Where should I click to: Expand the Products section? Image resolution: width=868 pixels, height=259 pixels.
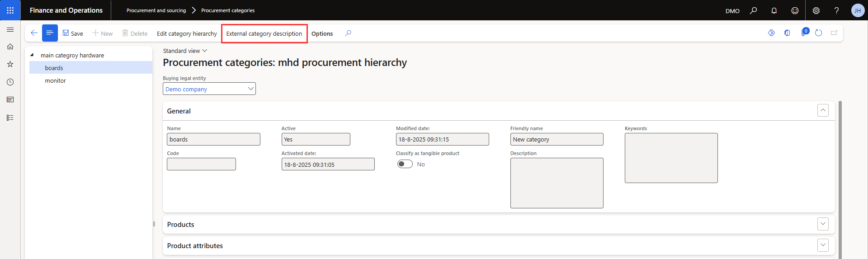click(823, 224)
